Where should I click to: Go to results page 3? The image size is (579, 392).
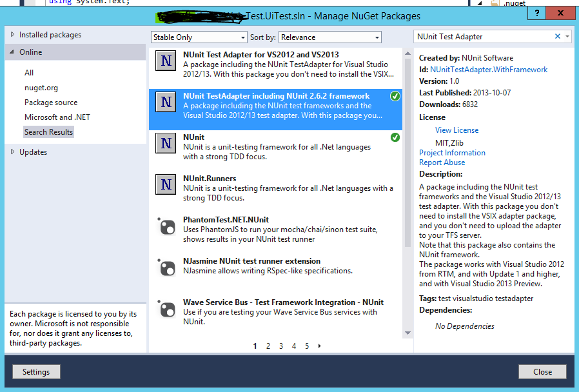coord(281,346)
